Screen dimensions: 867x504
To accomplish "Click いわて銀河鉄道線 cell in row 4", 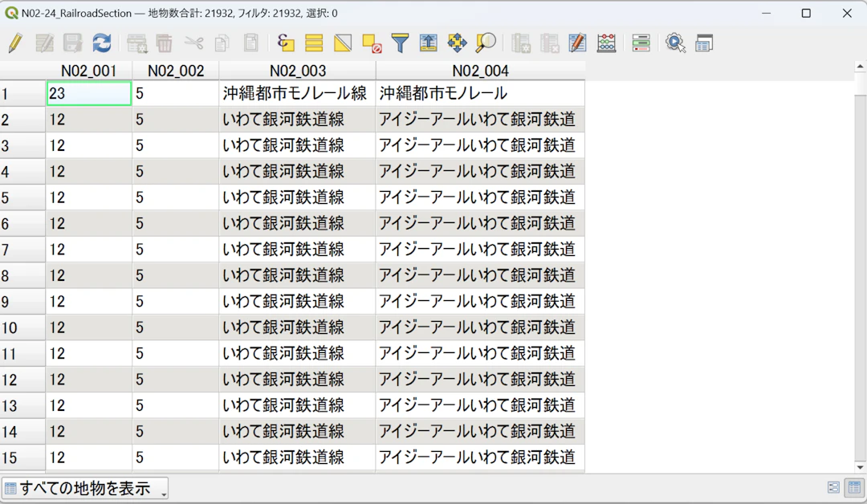I will point(298,171).
